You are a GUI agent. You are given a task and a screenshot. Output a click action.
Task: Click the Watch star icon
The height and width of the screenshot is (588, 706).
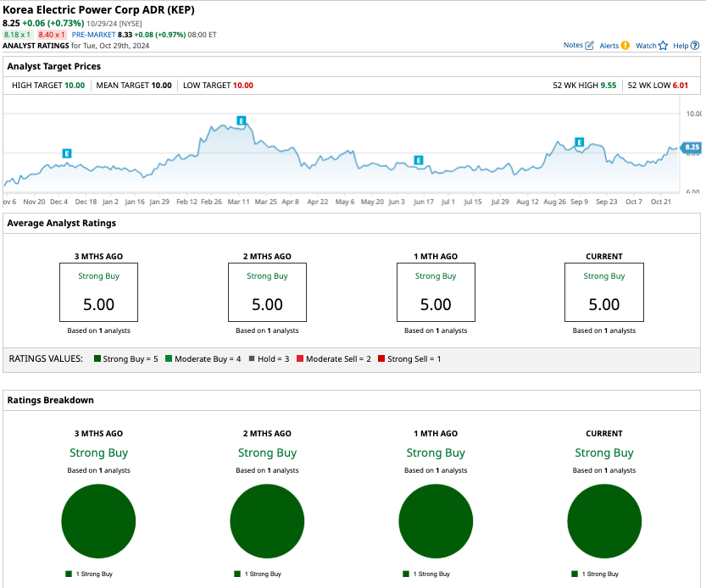tap(663, 46)
